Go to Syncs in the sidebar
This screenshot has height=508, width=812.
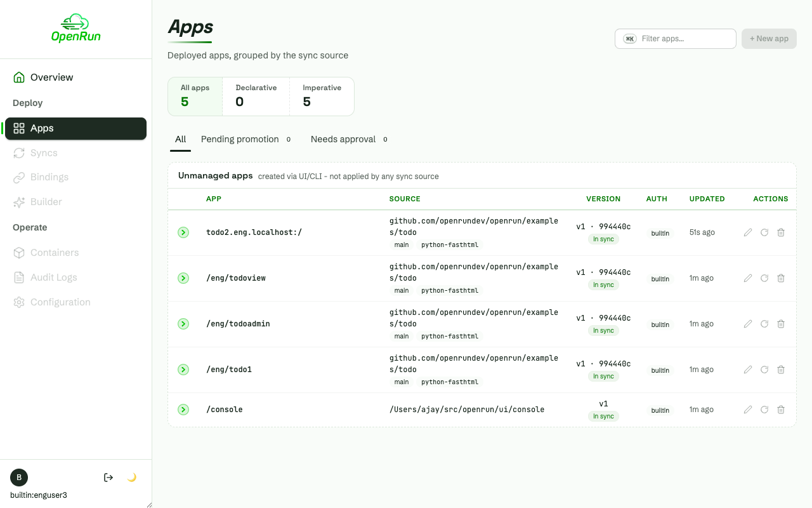click(x=75, y=153)
